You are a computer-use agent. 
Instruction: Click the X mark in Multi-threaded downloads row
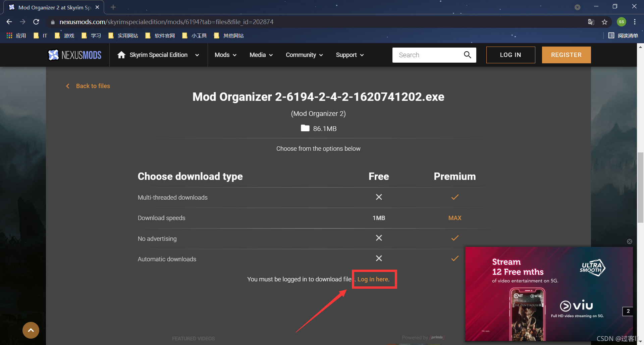click(x=379, y=197)
